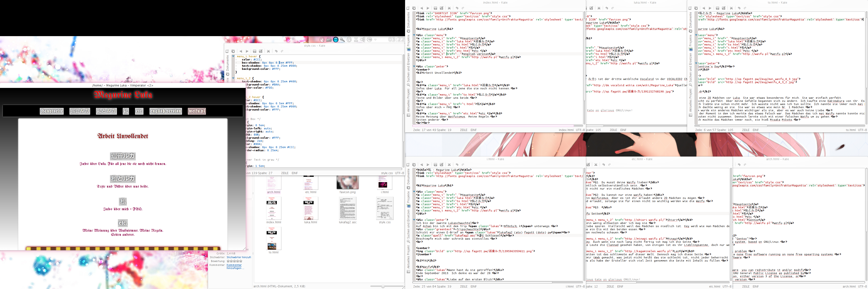This screenshot has height=289, width=868.
Task: Click Open icon in style.css Kate toolbar
Action: pos(233,52)
